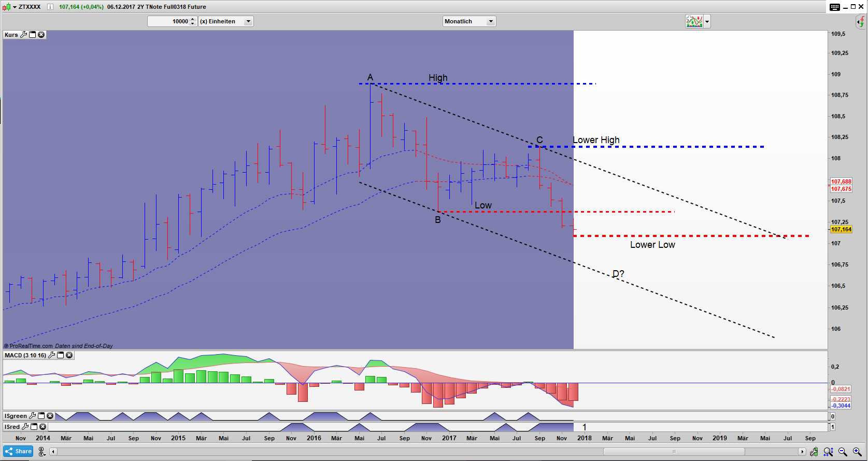The width and height of the screenshot is (868, 461).
Task: Click the green-arrow reset scale icon at bottom
Action: click(x=814, y=452)
